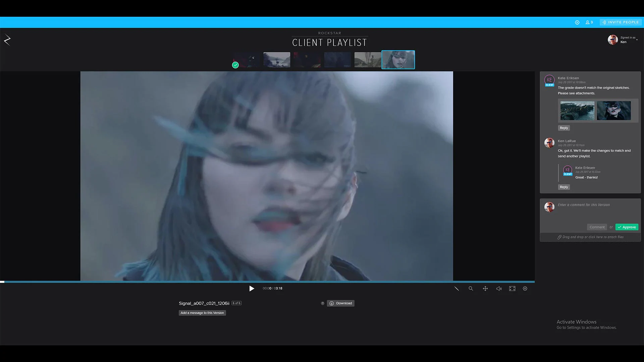
Task: Click the Invite People button
Action: coord(621,22)
